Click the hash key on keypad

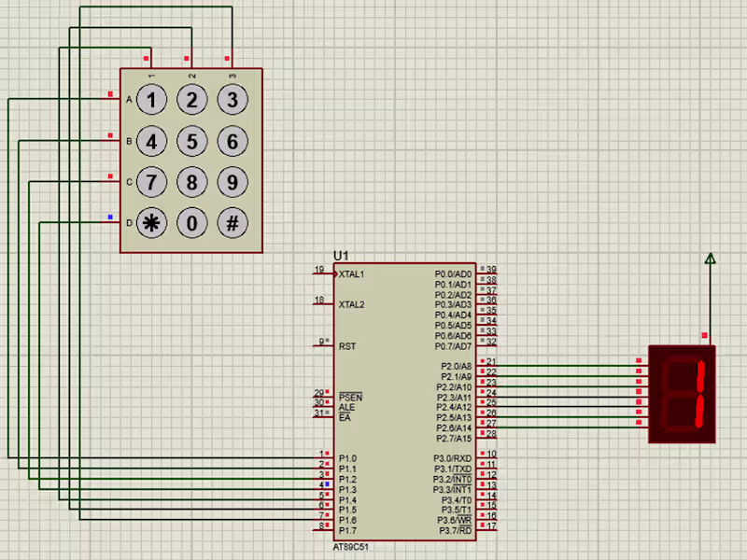click(x=233, y=223)
